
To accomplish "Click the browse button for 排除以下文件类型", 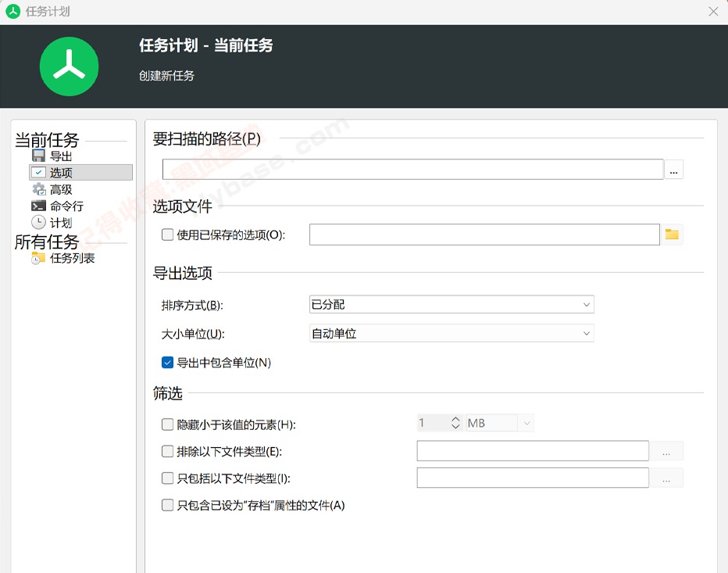I will click(666, 452).
